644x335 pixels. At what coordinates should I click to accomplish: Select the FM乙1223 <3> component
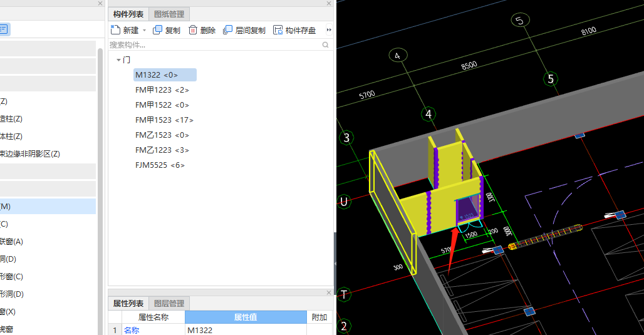pyautogui.click(x=162, y=150)
